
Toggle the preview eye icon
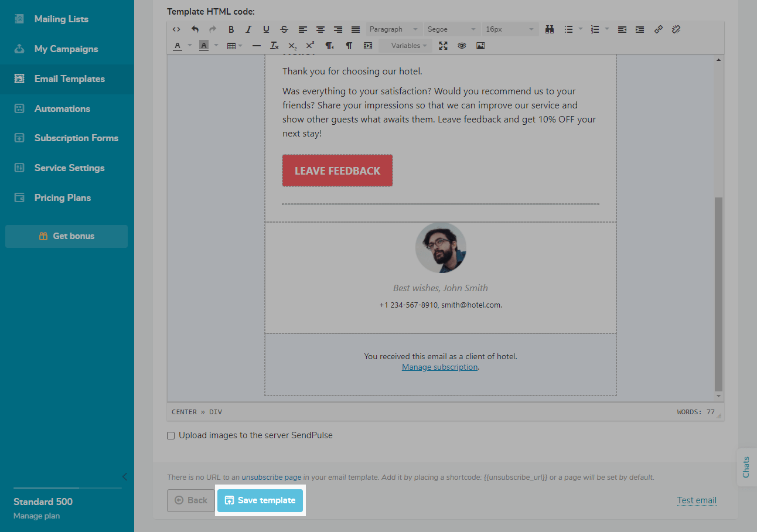point(462,46)
